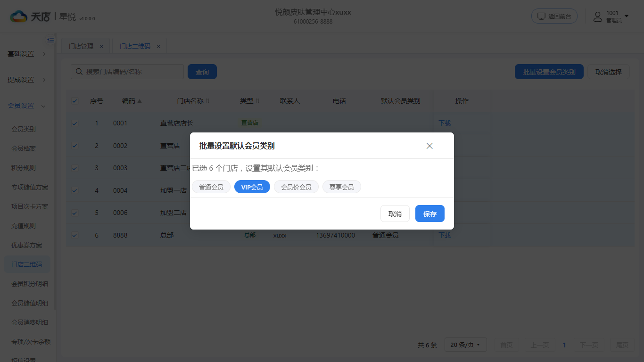
Task: Open 项目次卡方案 in the sidebar
Action: click(30, 206)
